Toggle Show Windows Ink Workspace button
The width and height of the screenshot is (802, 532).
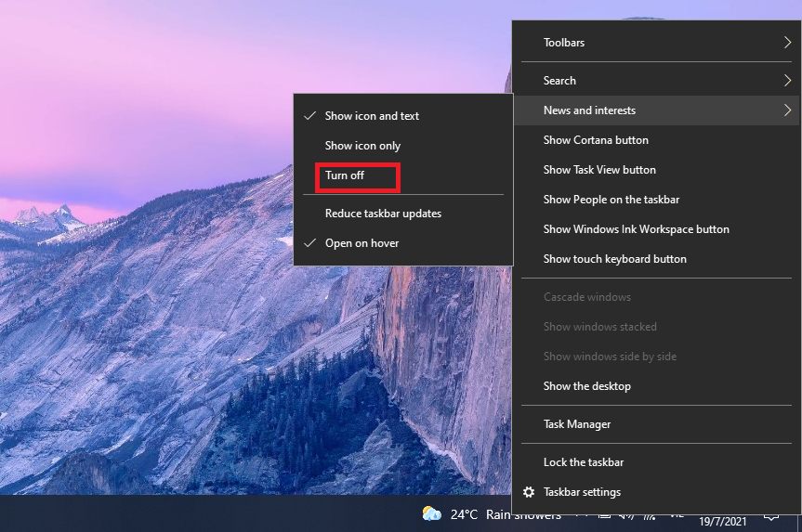[x=656, y=229]
